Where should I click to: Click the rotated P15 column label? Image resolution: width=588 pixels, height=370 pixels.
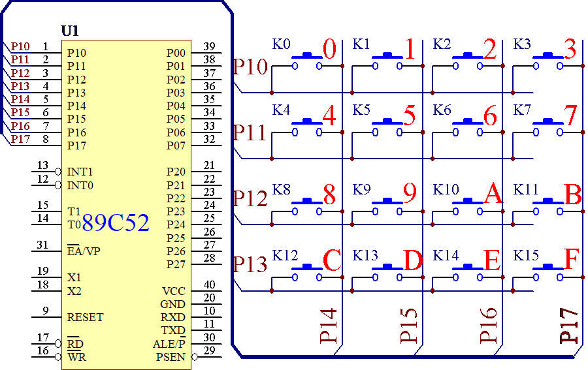click(x=409, y=326)
